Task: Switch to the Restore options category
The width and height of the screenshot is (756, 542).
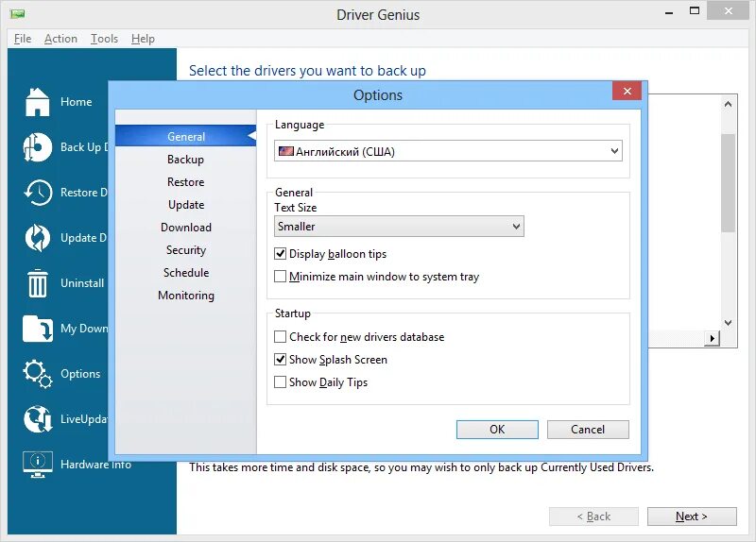Action: [185, 182]
